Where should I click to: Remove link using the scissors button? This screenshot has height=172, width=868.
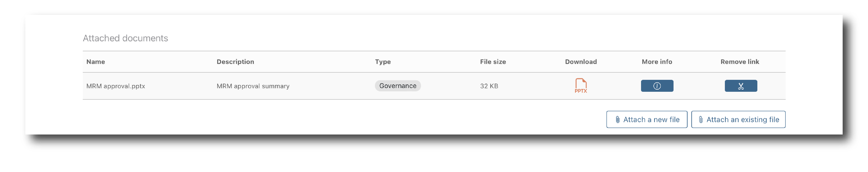pyautogui.click(x=741, y=86)
